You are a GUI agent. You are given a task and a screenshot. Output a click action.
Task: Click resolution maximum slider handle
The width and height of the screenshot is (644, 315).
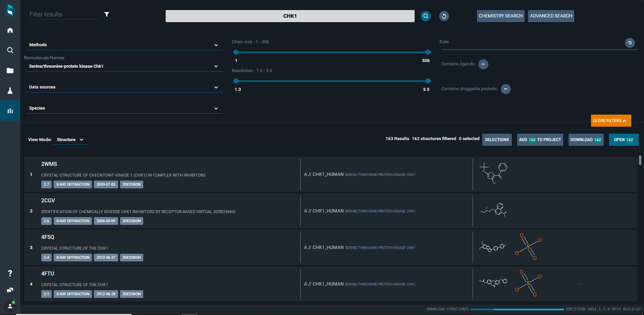tap(428, 81)
